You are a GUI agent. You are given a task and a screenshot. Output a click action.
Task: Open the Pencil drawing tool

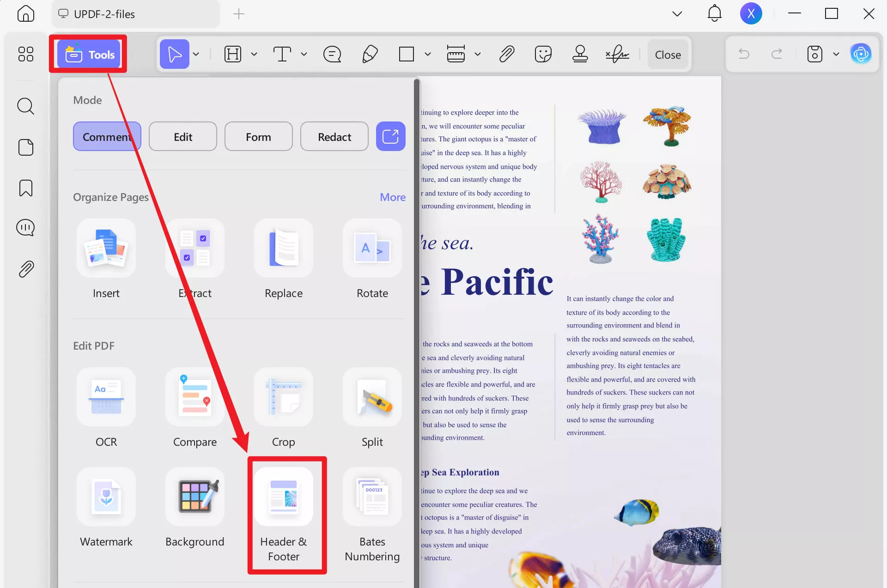point(369,54)
